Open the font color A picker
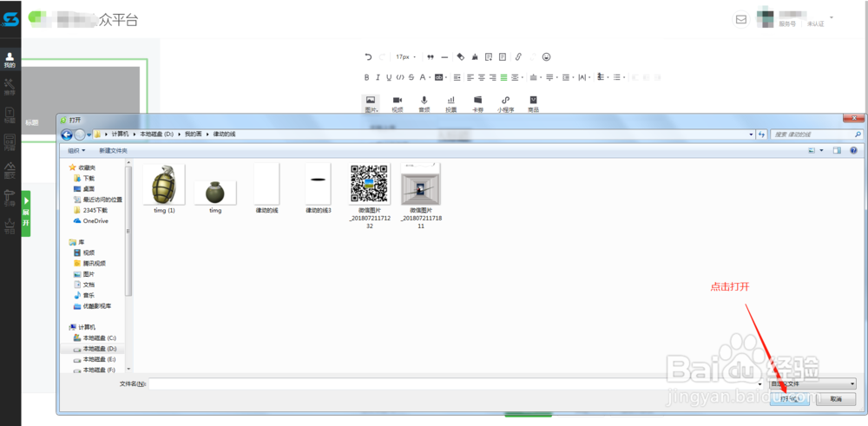The width and height of the screenshot is (868, 426). [x=424, y=77]
